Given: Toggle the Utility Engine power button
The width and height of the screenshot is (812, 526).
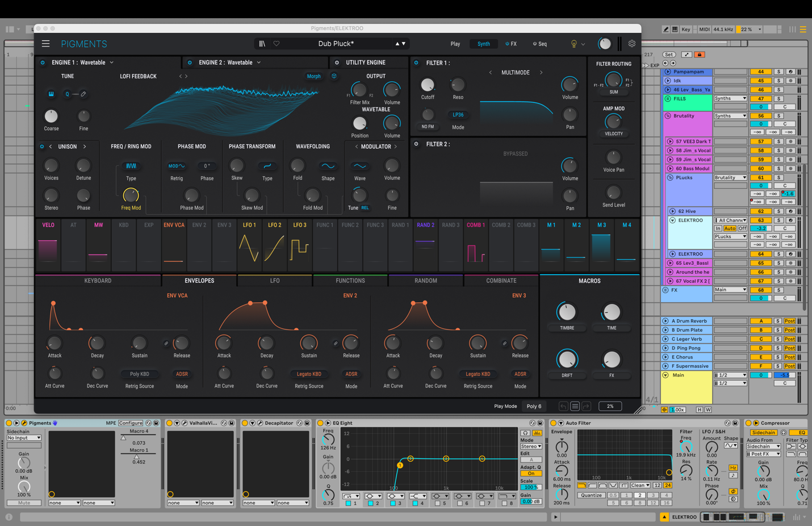Looking at the screenshot, I should tap(337, 62).
